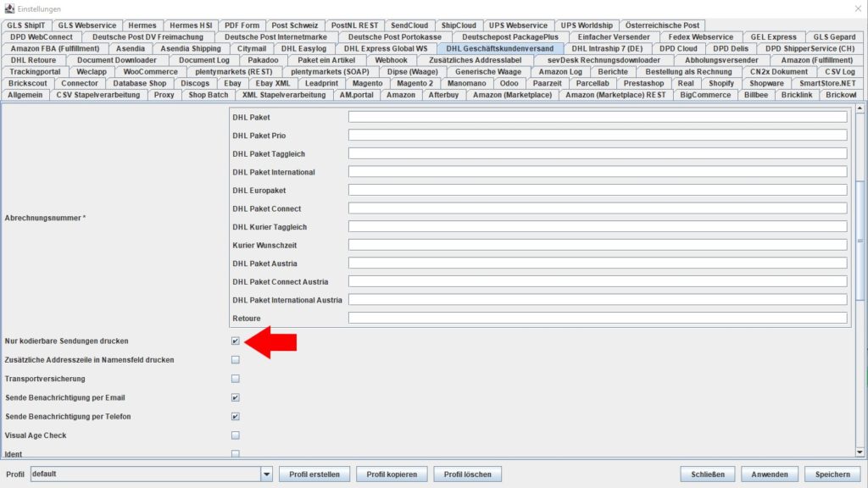868x488 pixels.
Task: Open the Shopware tab
Action: [766, 83]
